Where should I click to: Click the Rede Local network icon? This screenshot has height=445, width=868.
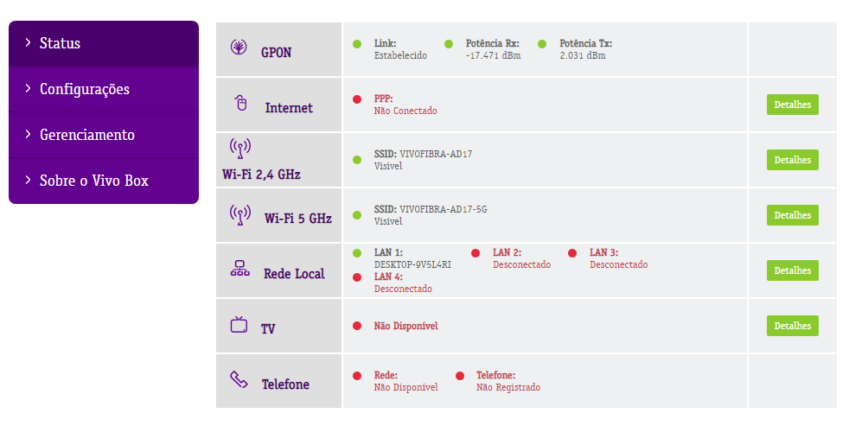pos(239,269)
